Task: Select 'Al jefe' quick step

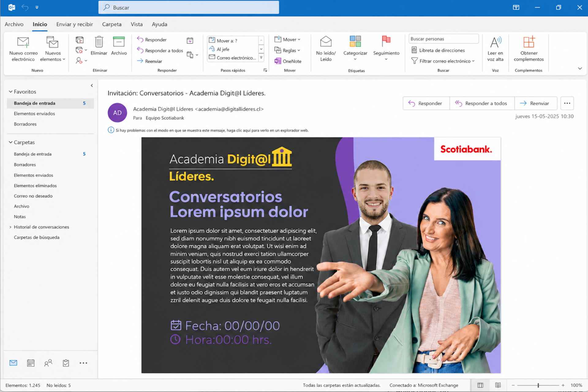Action: point(233,49)
